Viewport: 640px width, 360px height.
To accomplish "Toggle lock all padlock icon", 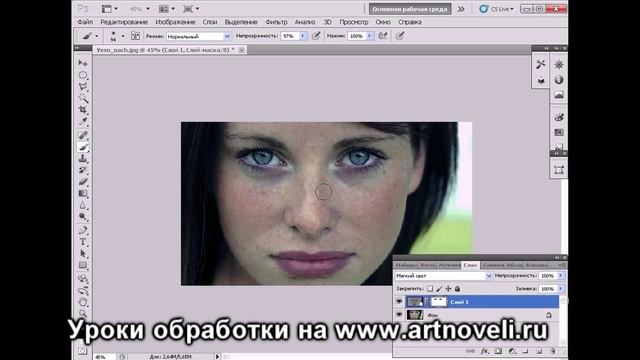I will [x=457, y=289].
